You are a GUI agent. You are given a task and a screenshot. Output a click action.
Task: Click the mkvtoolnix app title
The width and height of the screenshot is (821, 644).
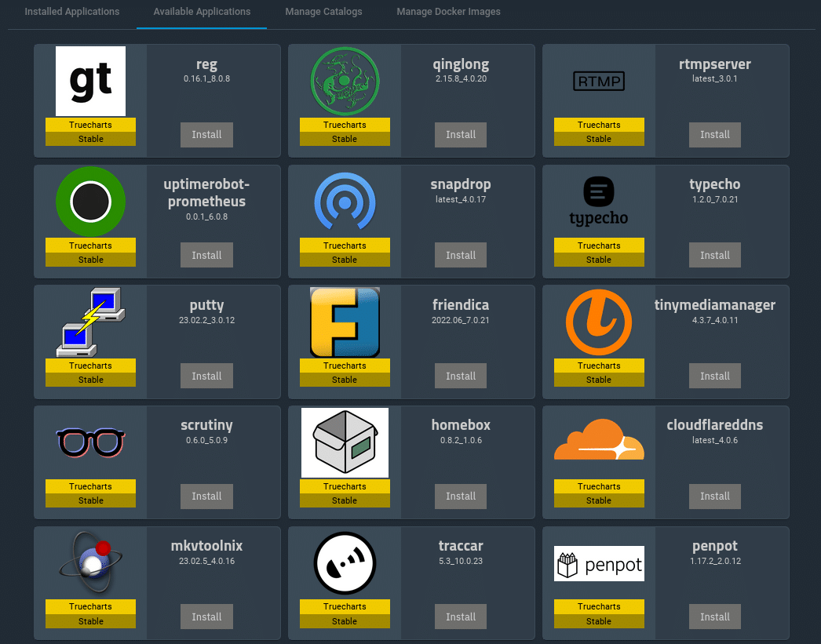(x=207, y=546)
